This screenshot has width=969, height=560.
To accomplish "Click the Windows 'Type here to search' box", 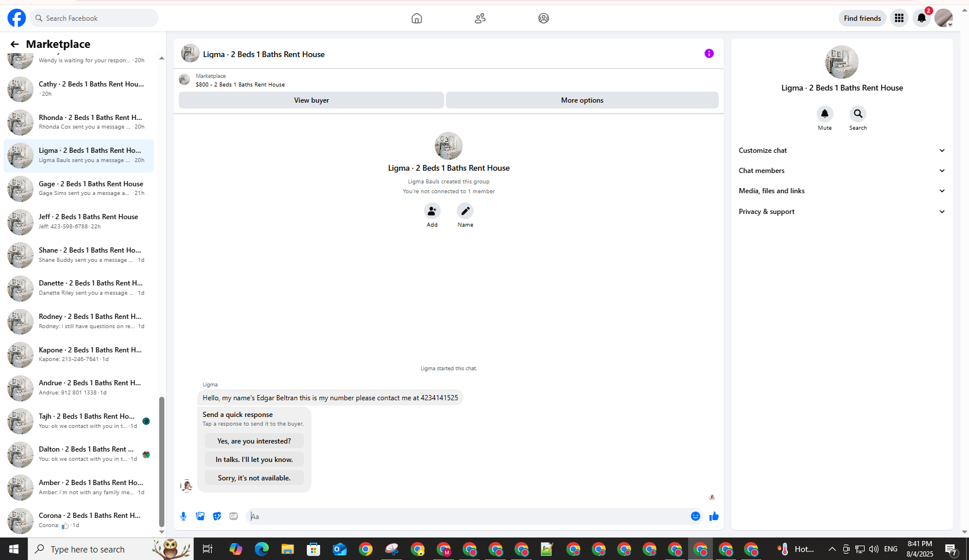I will coord(110,549).
